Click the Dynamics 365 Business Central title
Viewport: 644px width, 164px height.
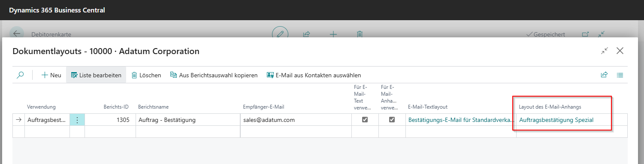57,10
